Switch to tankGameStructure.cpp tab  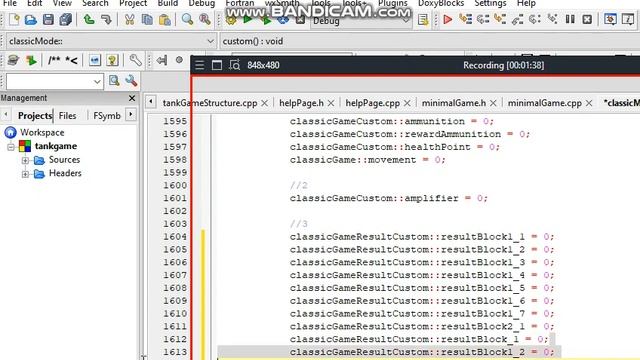tap(210, 103)
